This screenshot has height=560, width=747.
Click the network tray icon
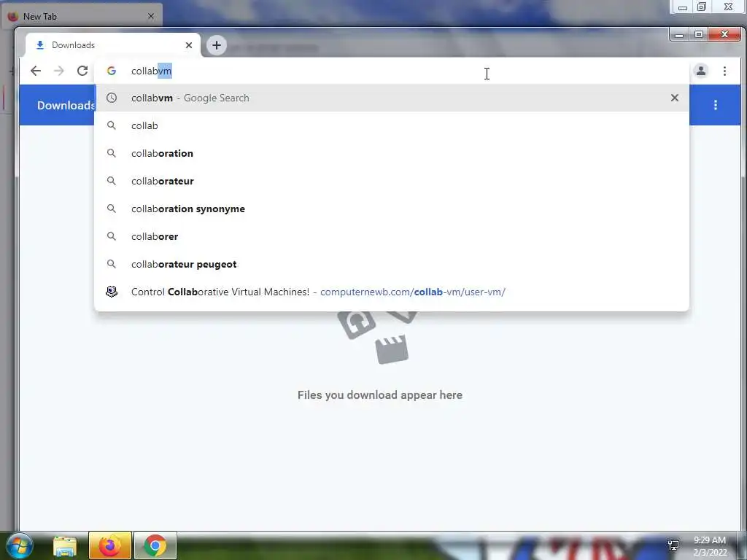click(673, 545)
